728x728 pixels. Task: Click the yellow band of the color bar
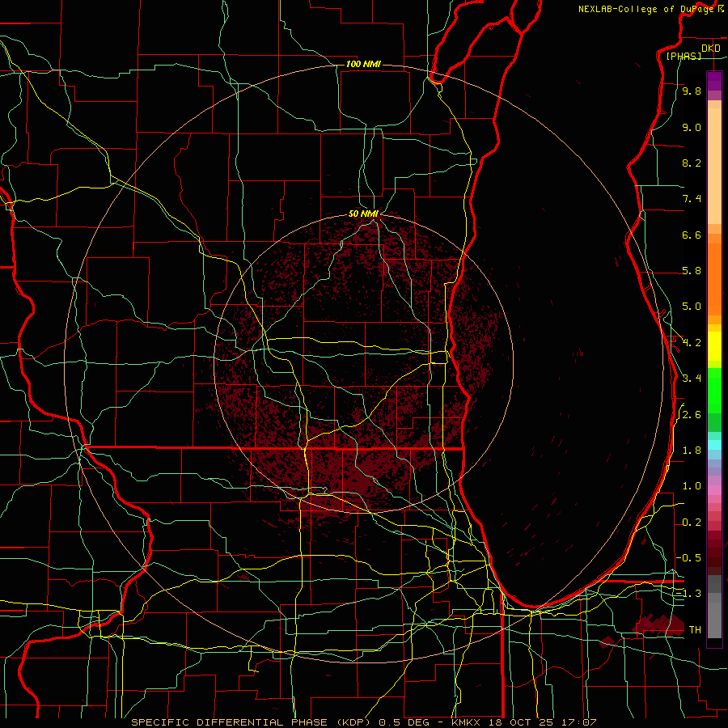coord(714,346)
